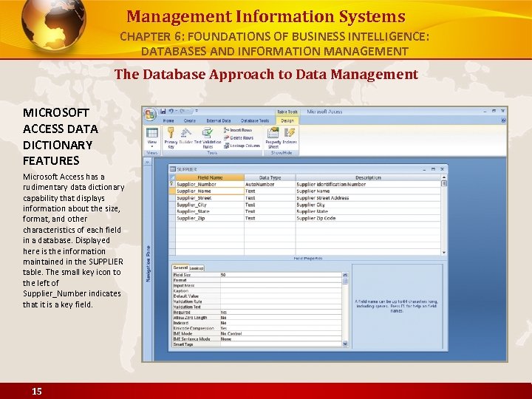Click the IME Sentence Mode value None
This screenshot has height=399, width=532.
[x=281, y=339]
